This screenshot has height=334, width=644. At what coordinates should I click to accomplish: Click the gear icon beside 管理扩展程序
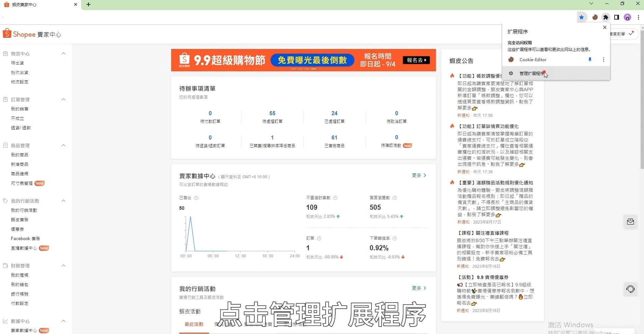tap(511, 73)
